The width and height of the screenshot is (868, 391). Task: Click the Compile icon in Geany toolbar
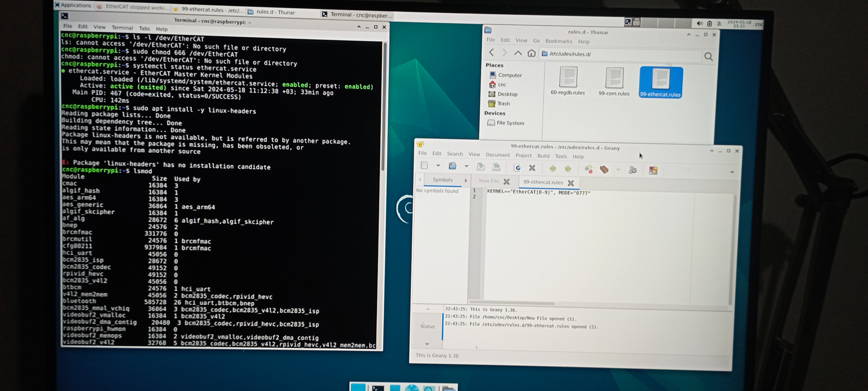click(589, 169)
